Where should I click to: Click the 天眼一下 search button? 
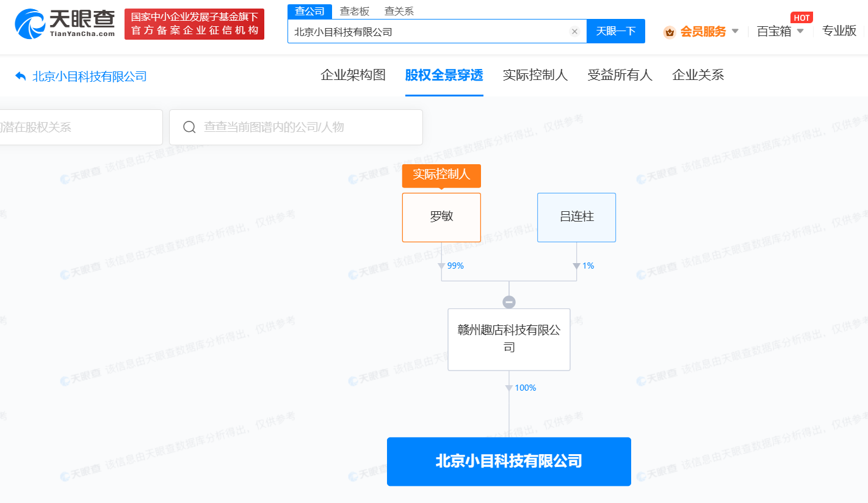[x=616, y=31]
